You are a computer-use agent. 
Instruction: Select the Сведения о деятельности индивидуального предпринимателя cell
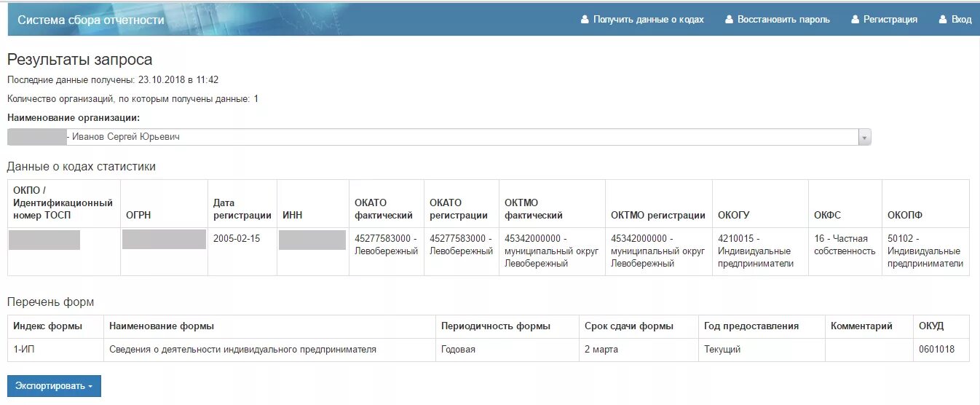pyautogui.click(x=269, y=350)
